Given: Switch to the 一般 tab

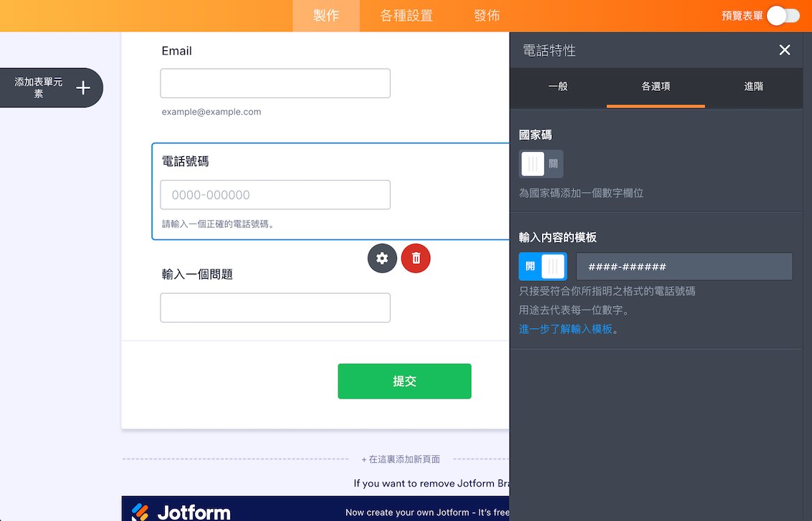Looking at the screenshot, I should point(558,87).
